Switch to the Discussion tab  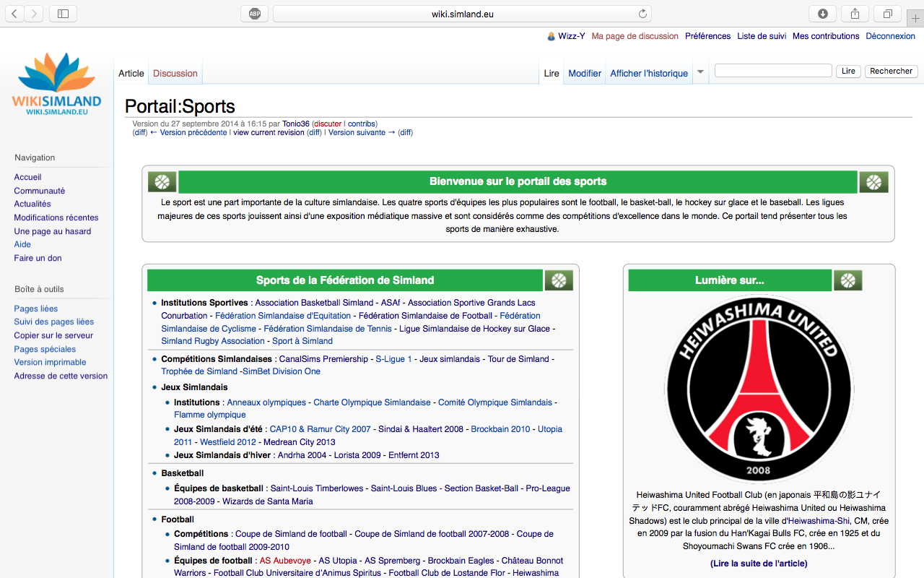175,73
